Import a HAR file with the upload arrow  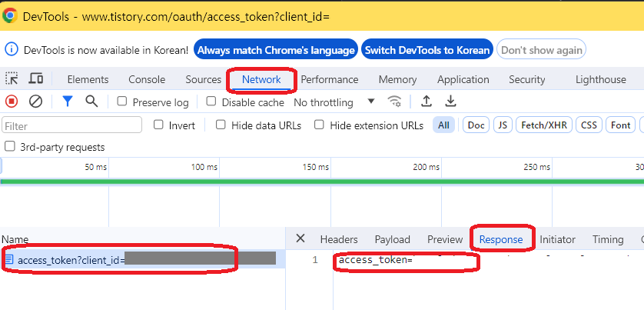click(x=427, y=101)
